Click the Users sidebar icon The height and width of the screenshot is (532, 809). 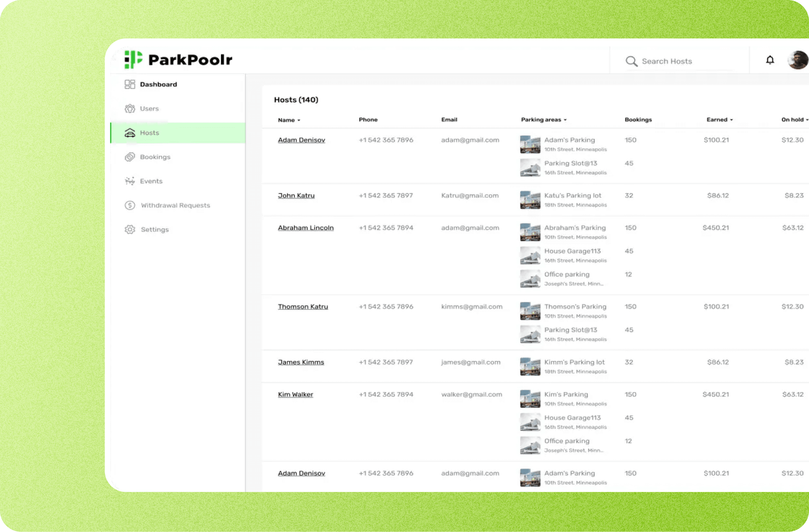(x=129, y=108)
